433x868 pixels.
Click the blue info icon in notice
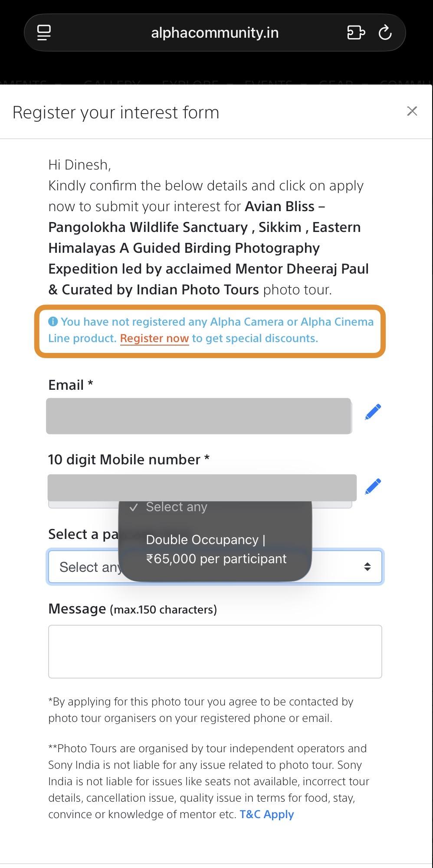(x=53, y=322)
